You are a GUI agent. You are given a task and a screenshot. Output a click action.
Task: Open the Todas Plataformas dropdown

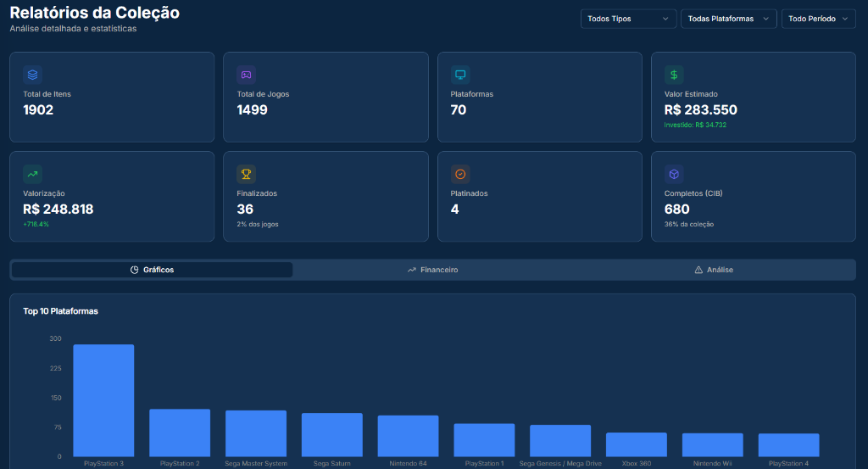point(728,19)
